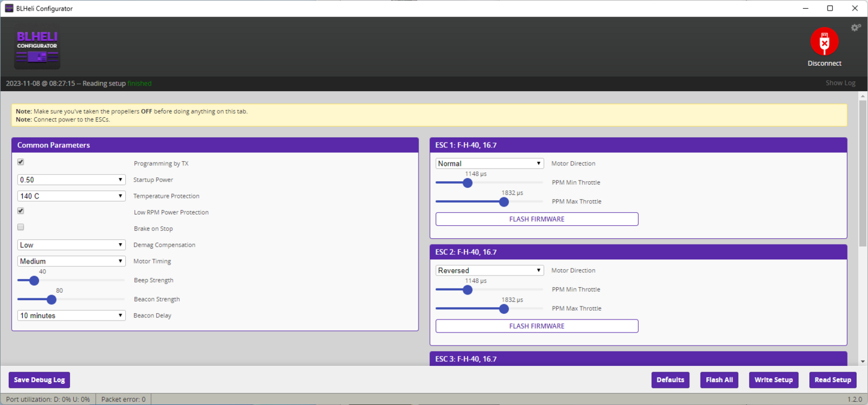
Task: Click the BLHeli Configurator logo
Action: point(37,50)
